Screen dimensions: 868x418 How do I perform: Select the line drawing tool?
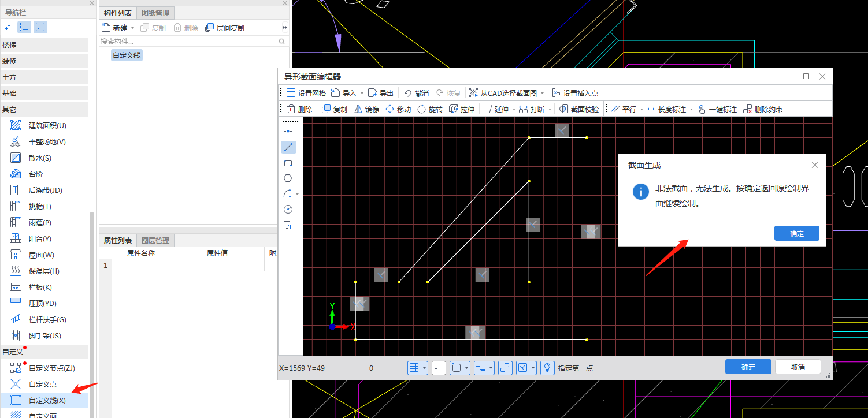288,147
